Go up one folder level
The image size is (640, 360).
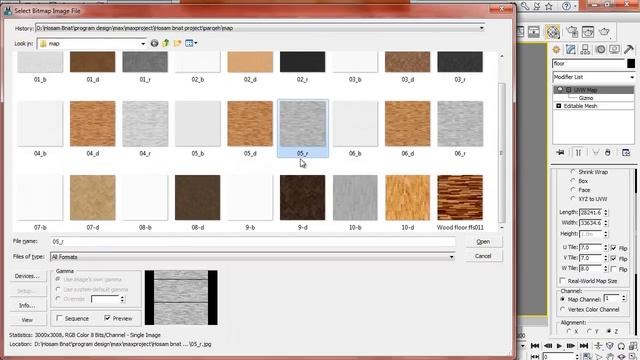[x=166, y=43]
